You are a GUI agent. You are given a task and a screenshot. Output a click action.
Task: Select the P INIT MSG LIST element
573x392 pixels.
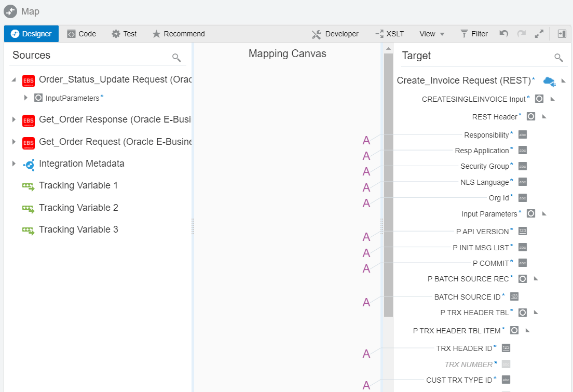pyautogui.click(x=481, y=248)
